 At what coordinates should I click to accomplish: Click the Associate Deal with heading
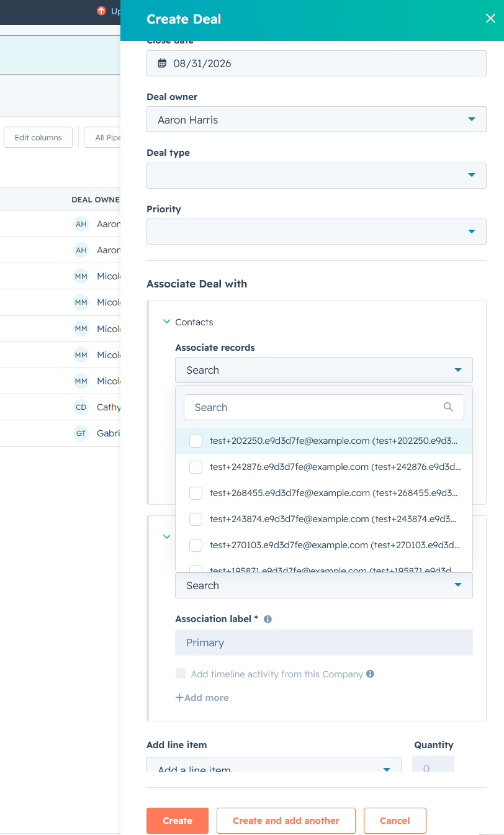tap(197, 284)
